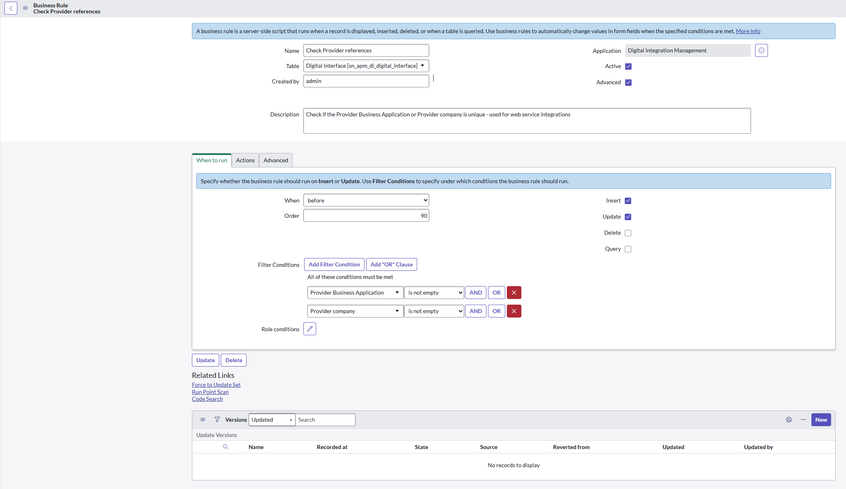Open Versions list hamburger menu
Screen dimensions: 846x489
coord(203,419)
